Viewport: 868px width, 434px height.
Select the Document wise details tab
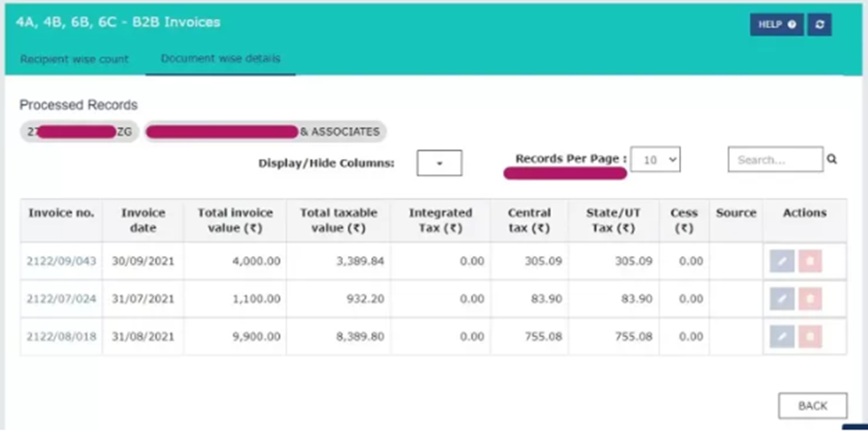tap(220, 60)
